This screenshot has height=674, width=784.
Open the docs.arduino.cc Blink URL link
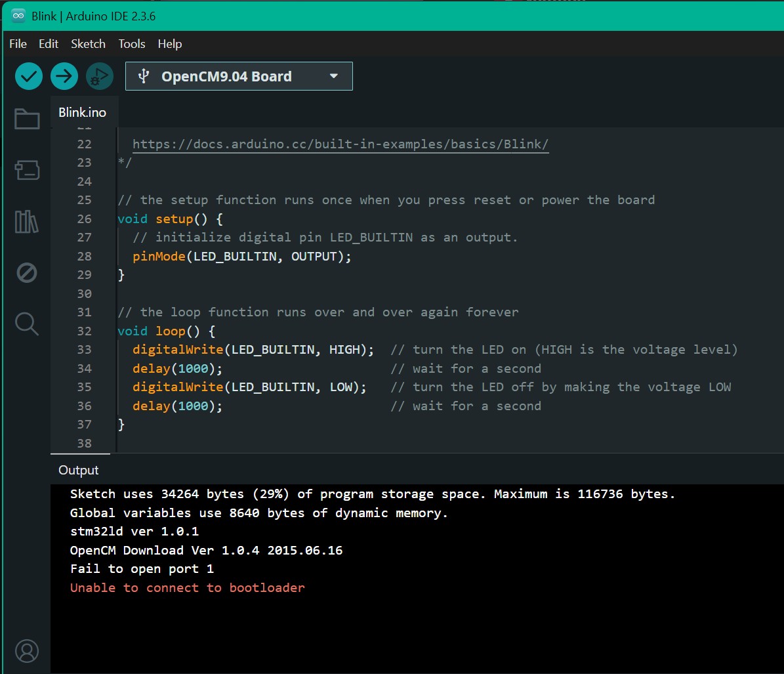[340, 144]
